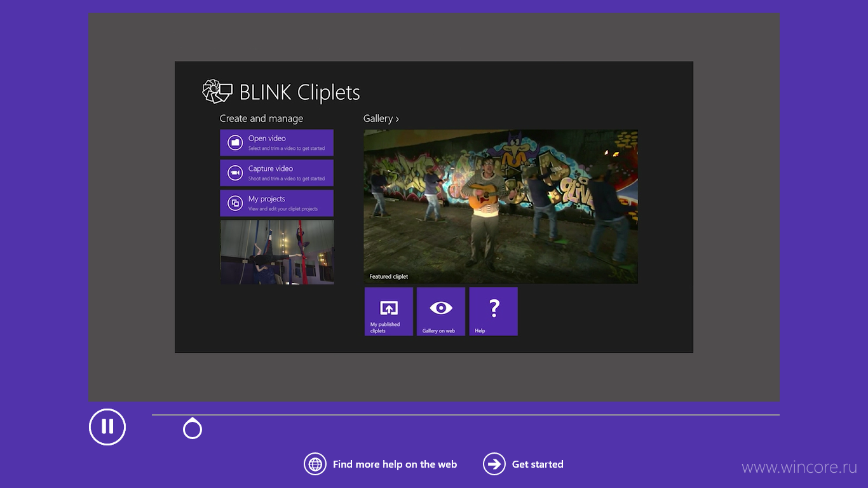Click the Get started arrow icon

(494, 464)
